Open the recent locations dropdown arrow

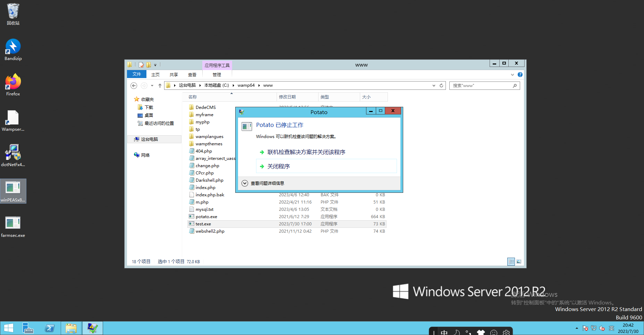coord(152,86)
